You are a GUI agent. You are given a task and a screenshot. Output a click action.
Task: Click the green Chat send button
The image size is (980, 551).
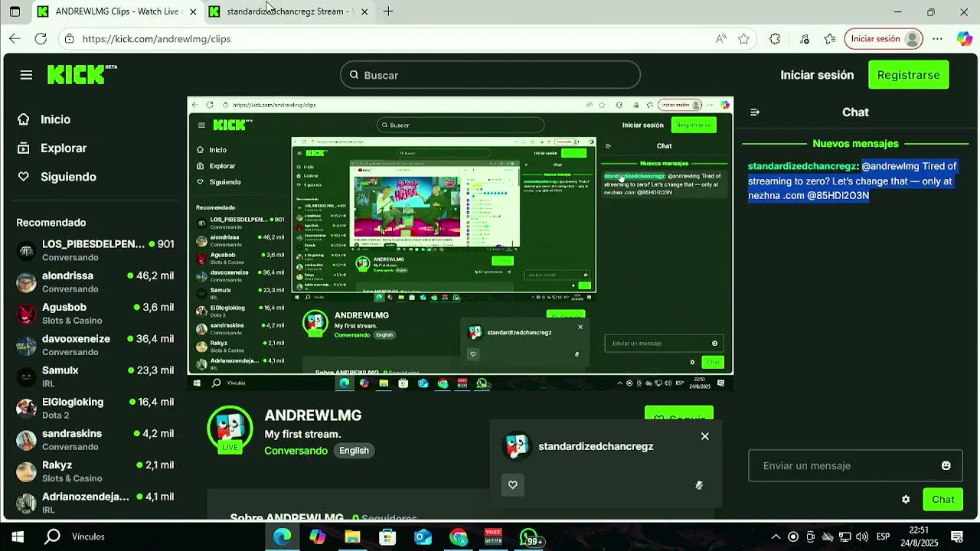tap(942, 499)
